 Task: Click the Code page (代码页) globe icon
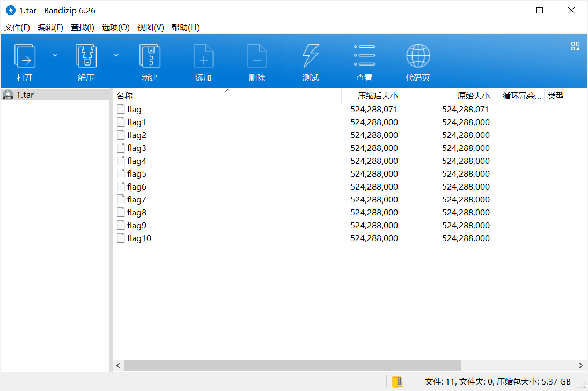click(x=417, y=56)
